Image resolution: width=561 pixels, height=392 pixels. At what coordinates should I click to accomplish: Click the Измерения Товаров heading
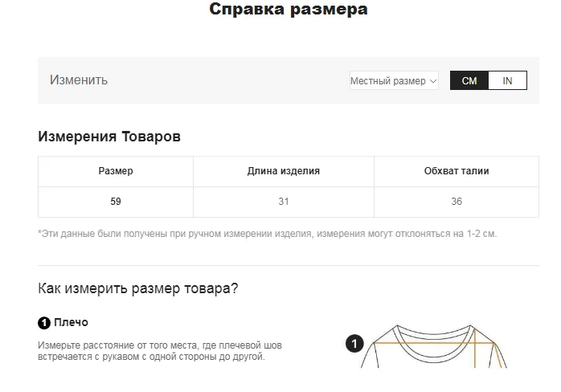(109, 137)
